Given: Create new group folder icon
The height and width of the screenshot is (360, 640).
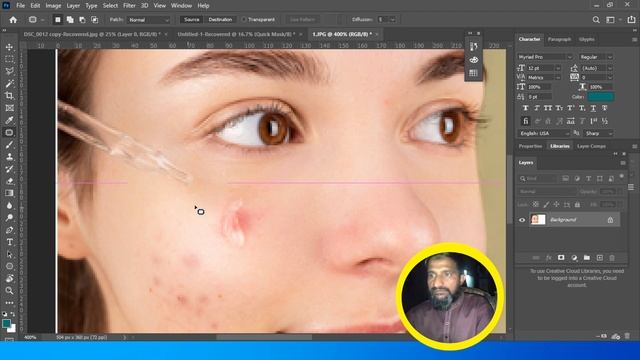Looking at the screenshot, I should click(x=587, y=258).
